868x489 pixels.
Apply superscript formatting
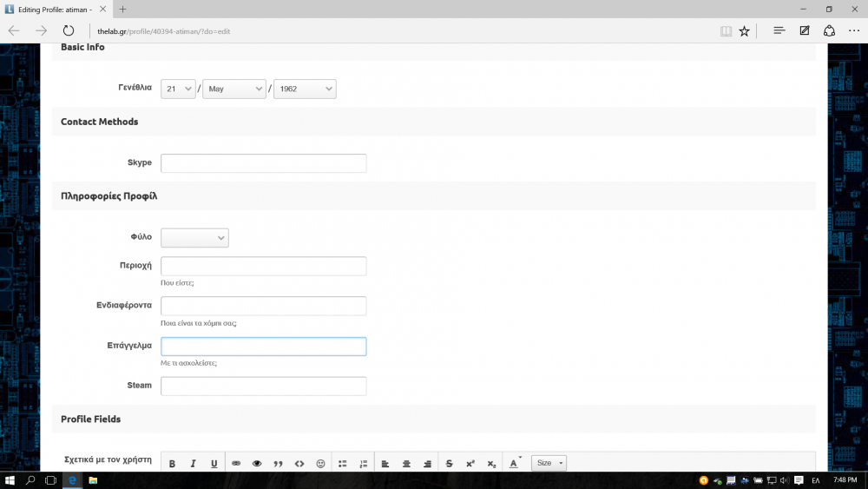pos(470,464)
